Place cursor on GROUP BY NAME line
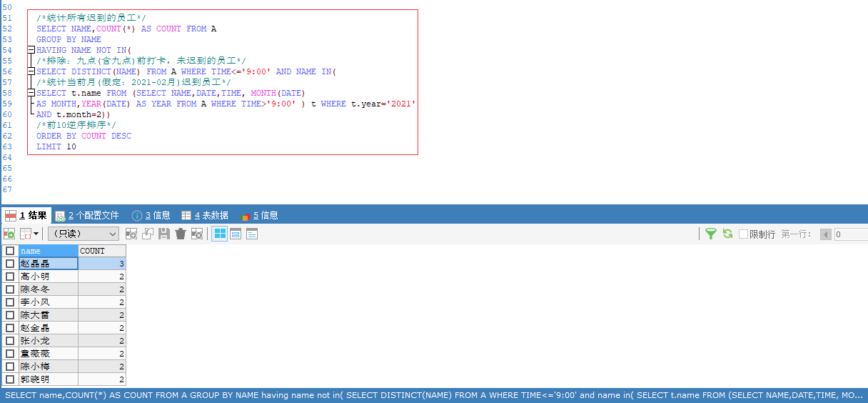This screenshot has height=403, width=868. pos(69,39)
